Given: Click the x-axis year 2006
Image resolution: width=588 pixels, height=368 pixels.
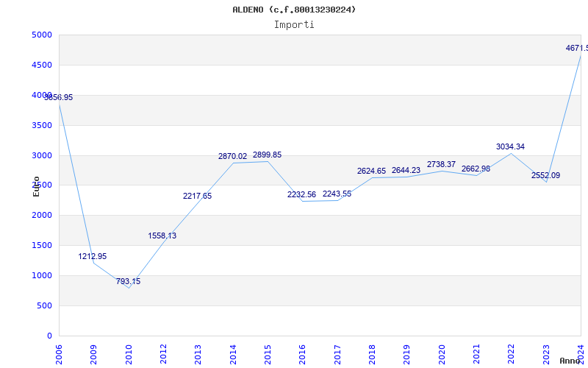Looking at the screenshot, I should click(x=59, y=355).
